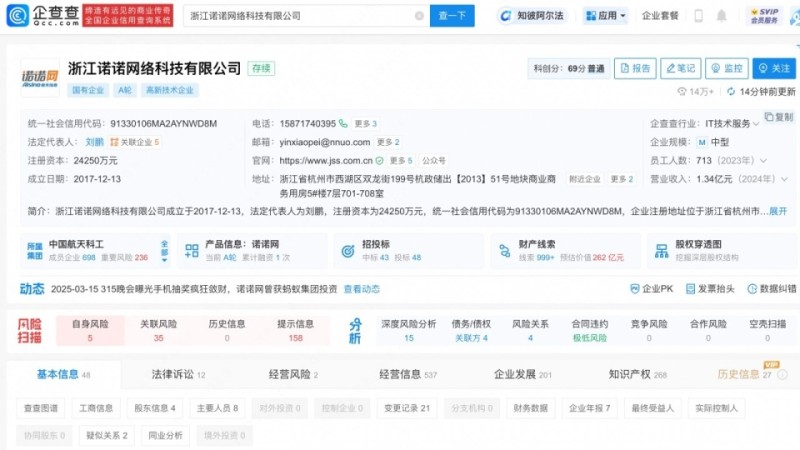
Task: Select the A轮 tag
Action: pos(124,90)
